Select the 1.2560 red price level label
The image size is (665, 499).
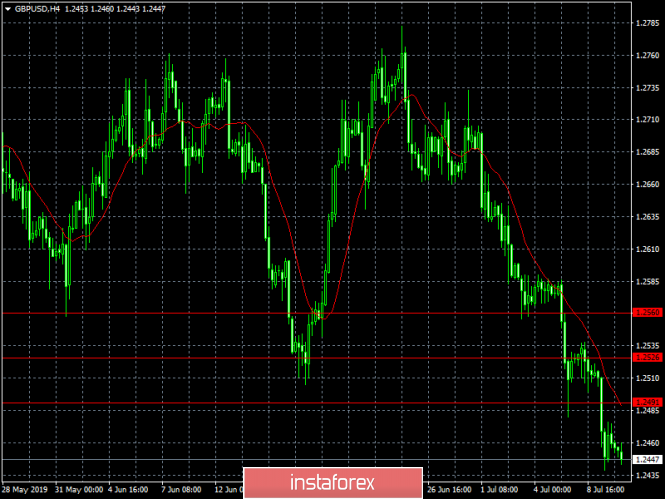pos(647,313)
